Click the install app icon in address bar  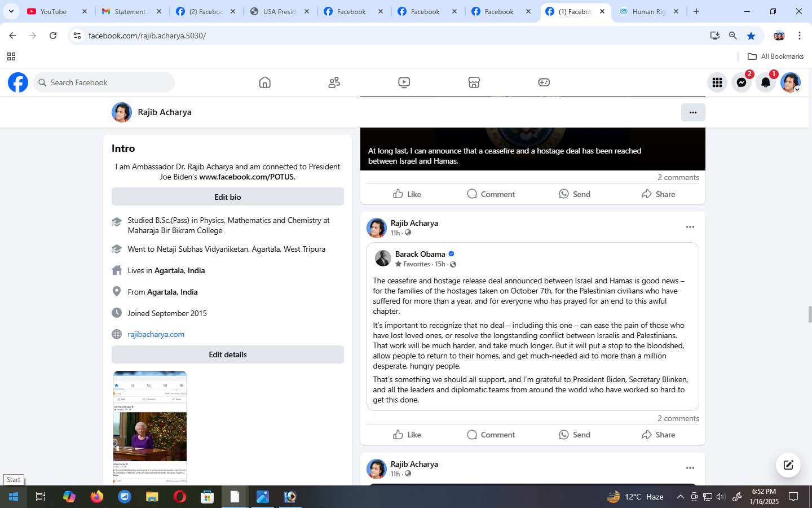tap(715, 36)
